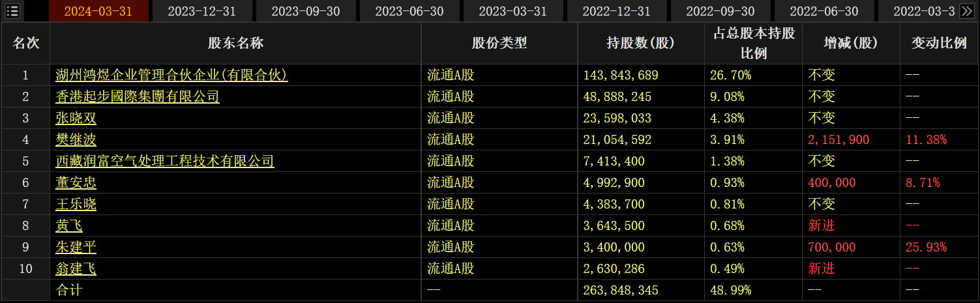Click the 合计 total row label
Image resolution: width=980 pixels, height=303 pixels.
click(69, 290)
